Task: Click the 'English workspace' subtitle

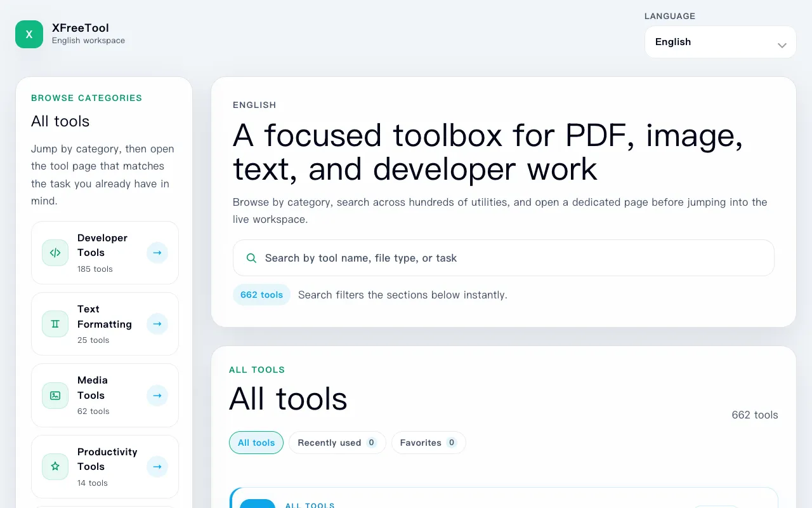Action: 88,41
